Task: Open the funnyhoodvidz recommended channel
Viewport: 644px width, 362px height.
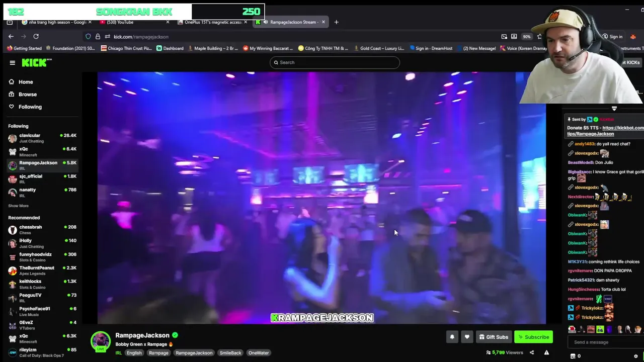Action: [42, 256]
